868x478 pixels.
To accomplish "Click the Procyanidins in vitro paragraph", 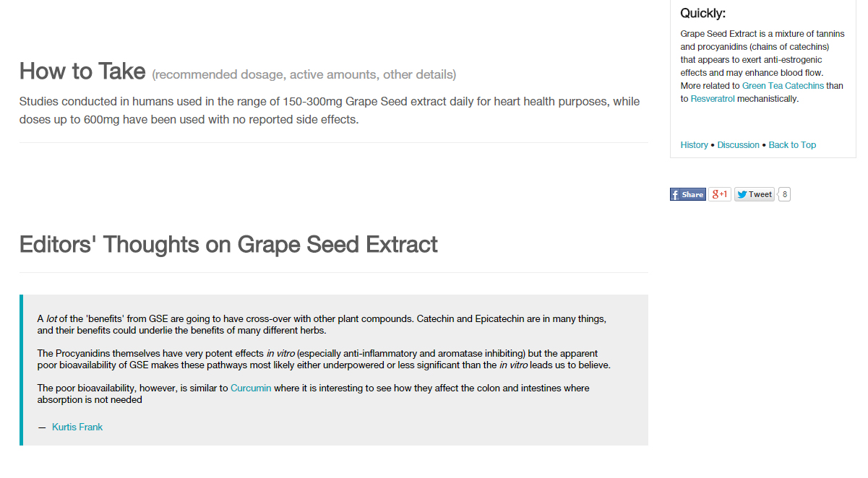I will [324, 360].
